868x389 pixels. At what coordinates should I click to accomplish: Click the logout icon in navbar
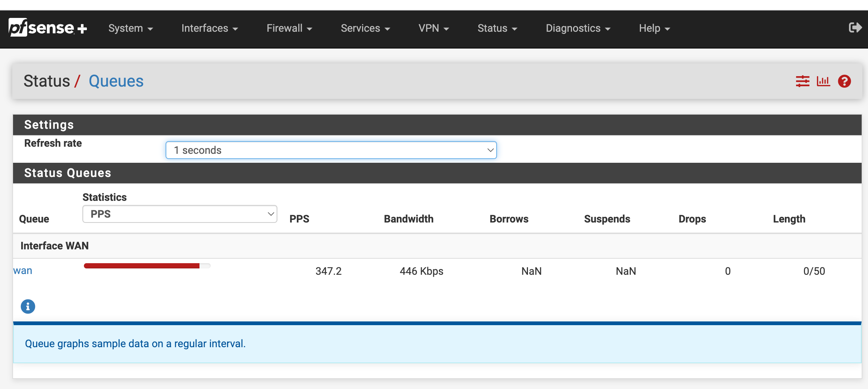point(855,28)
